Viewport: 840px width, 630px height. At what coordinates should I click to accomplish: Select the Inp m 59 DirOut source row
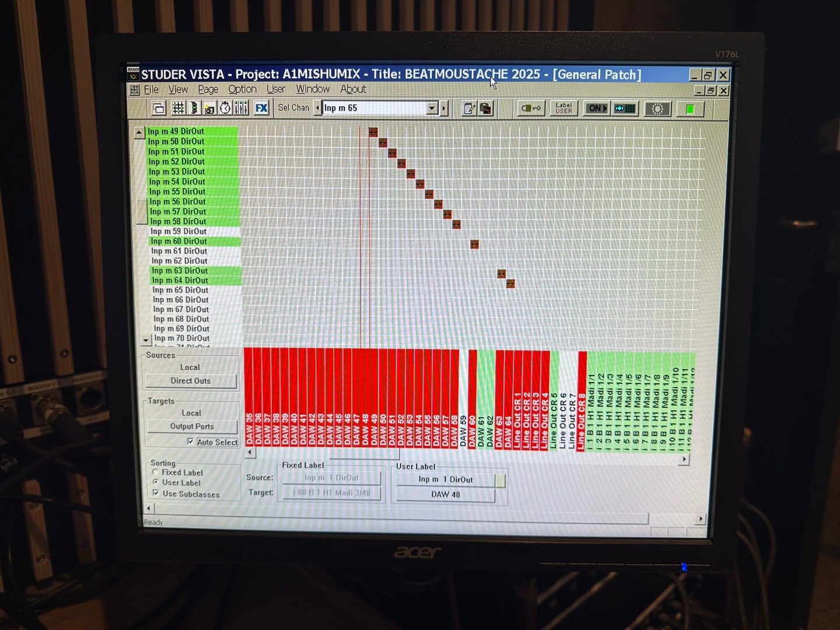click(x=195, y=232)
